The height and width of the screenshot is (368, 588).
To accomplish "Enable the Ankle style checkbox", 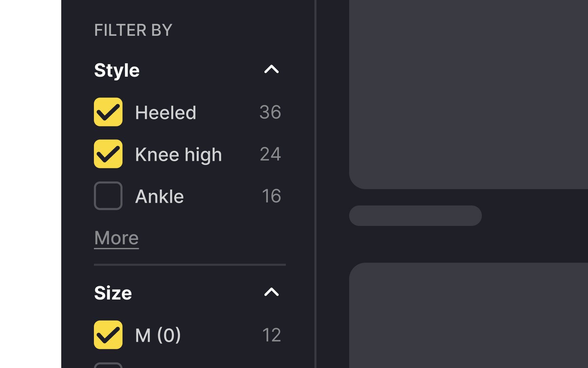I will pos(108,196).
